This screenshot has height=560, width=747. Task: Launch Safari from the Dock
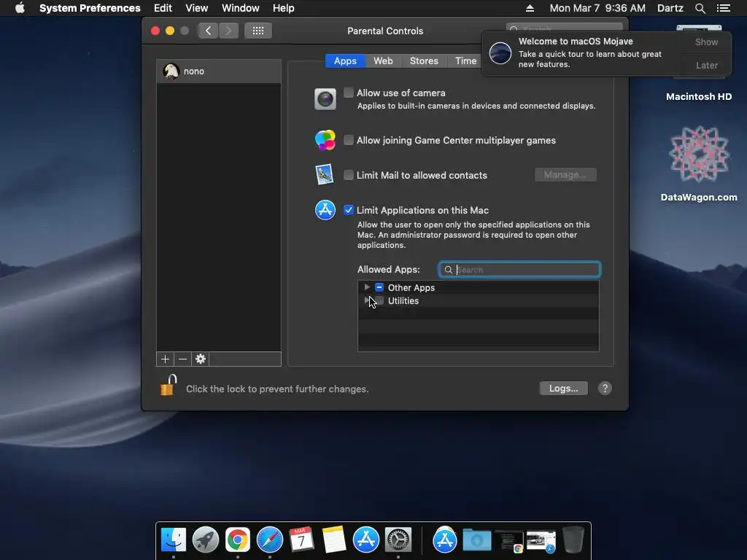270,540
